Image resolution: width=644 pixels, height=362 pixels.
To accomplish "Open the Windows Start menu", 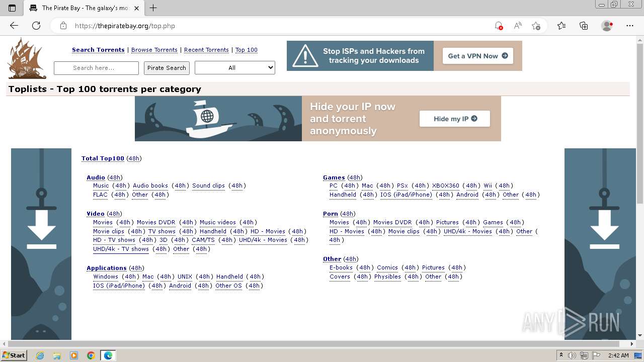I will (14, 355).
